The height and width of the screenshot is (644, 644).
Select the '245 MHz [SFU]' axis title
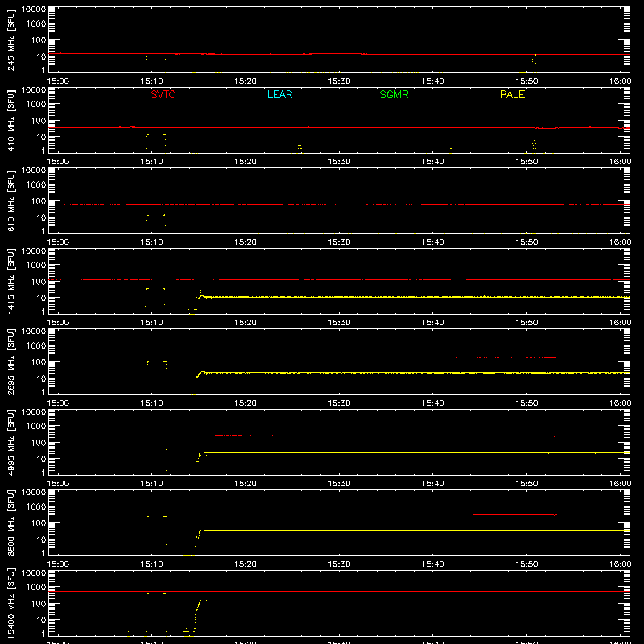(11, 39)
